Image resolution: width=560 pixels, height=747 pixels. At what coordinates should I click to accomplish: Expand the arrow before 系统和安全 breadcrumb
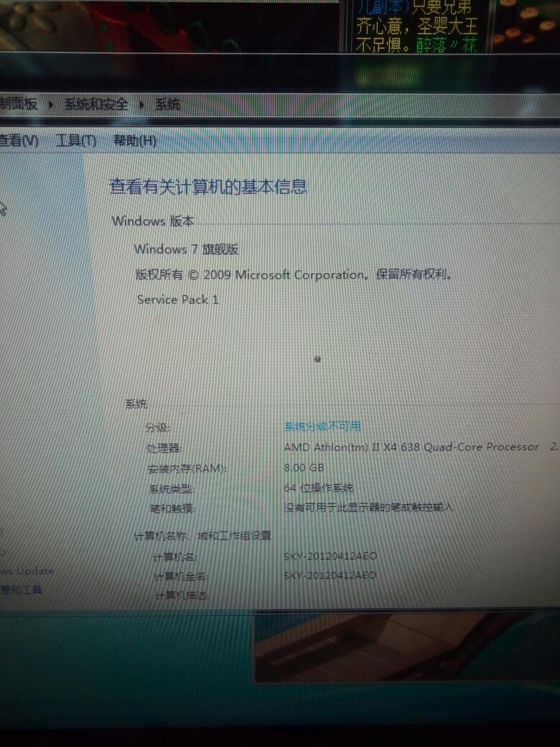[x=51, y=105]
